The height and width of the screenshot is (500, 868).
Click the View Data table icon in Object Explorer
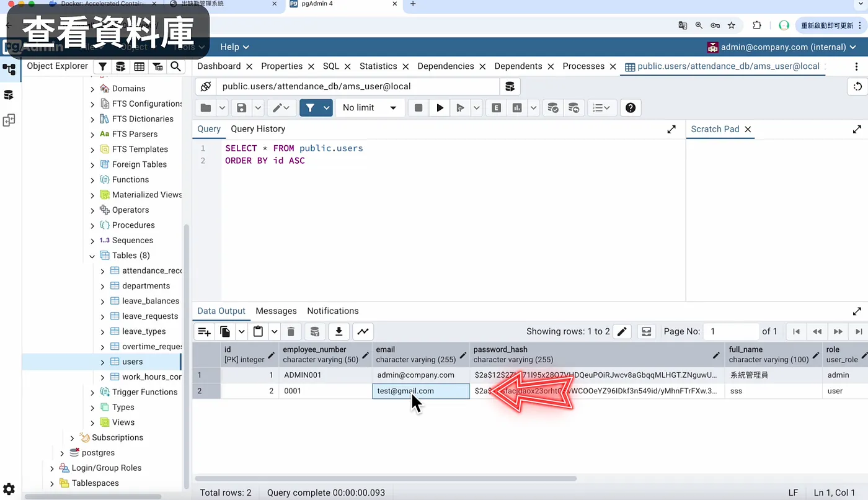tap(139, 66)
